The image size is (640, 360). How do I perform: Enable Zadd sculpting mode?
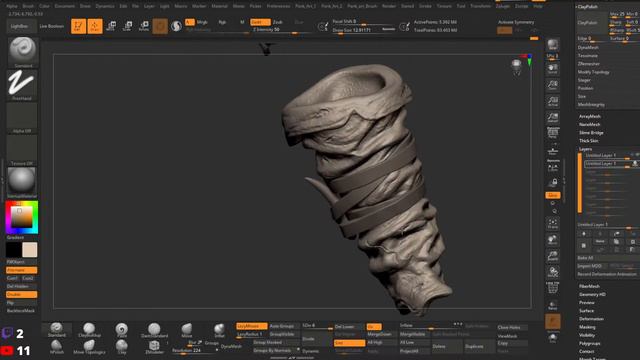pyautogui.click(x=260, y=22)
